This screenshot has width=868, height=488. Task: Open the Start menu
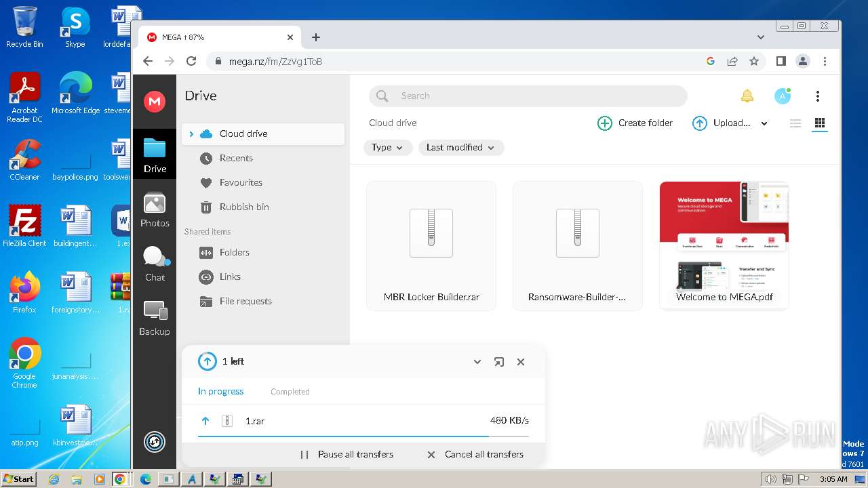[19, 479]
